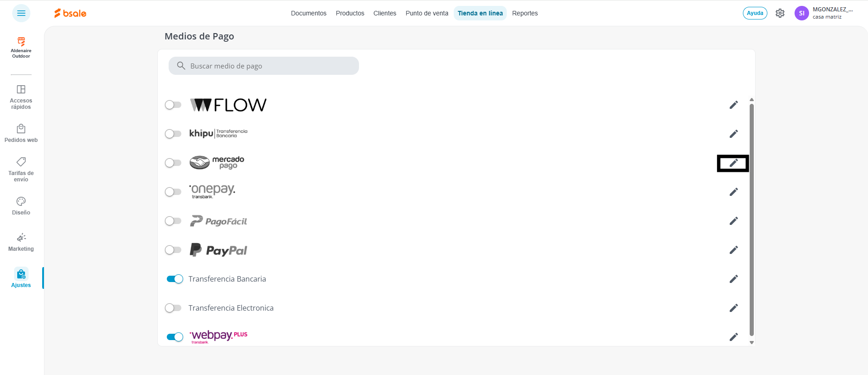
Task: Enable the FLOW payment toggle
Action: (x=173, y=105)
